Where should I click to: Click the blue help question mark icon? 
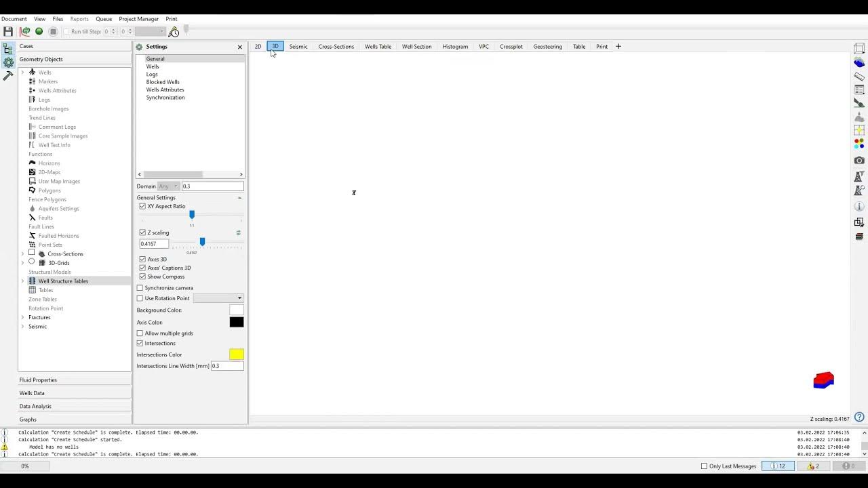pyautogui.click(x=859, y=417)
